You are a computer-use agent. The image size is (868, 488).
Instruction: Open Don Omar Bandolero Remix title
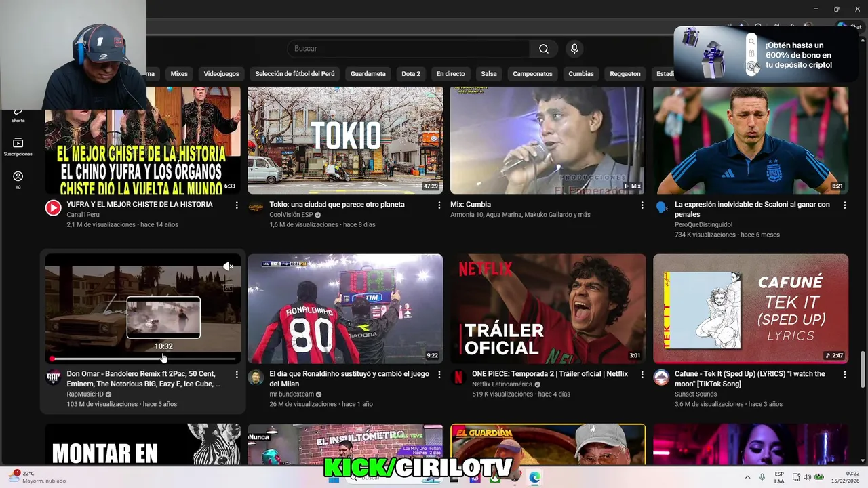[144, 379]
